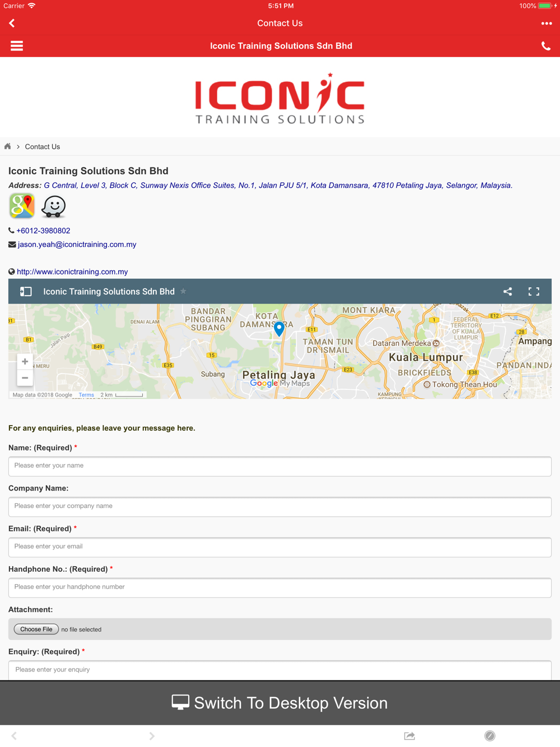Image resolution: width=560 pixels, height=747 pixels.
Task: Click the 'Kuala Lumpur' label on map
Action: pyautogui.click(x=426, y=357)
